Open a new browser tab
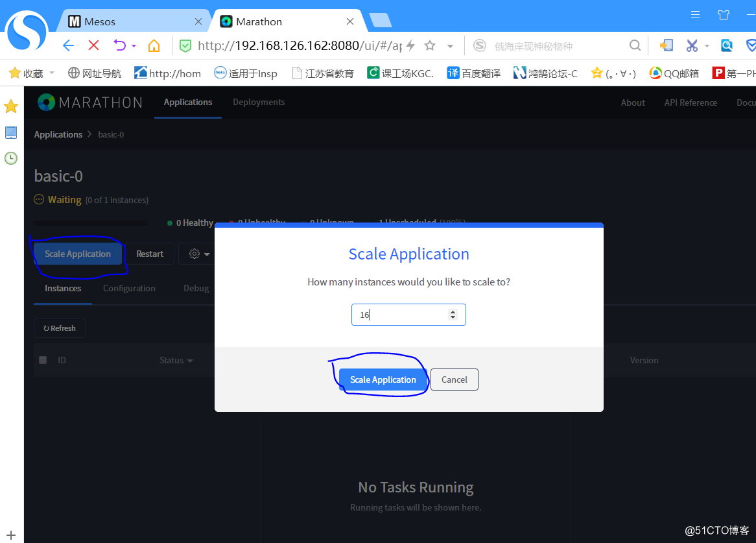The height and width of the screenshot is (543, 756). tap(381, 21)
